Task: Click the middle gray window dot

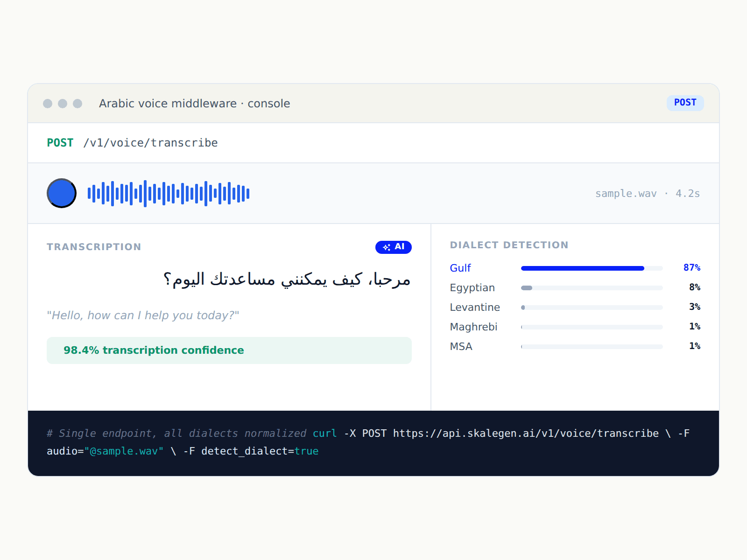Action: tap(63, 104)
